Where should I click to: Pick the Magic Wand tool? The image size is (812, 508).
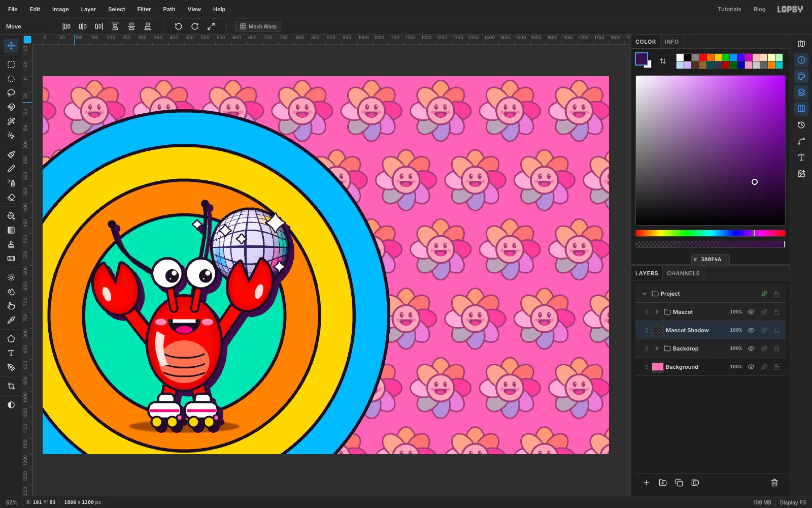click(x=11, y=121)
